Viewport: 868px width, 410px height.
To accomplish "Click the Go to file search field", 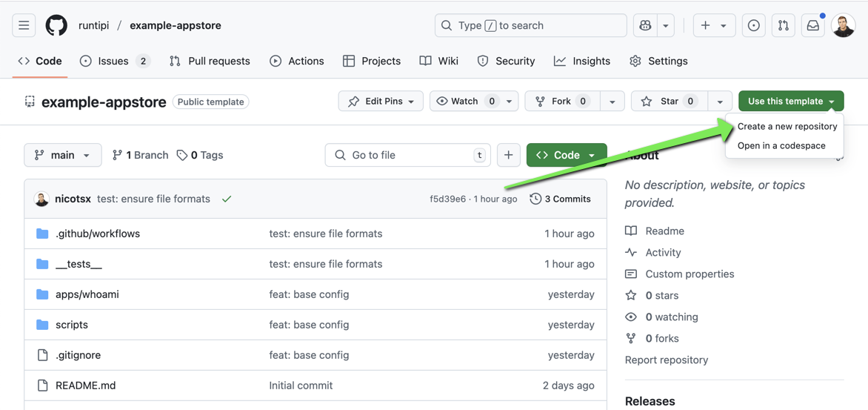I will [407, 155].
